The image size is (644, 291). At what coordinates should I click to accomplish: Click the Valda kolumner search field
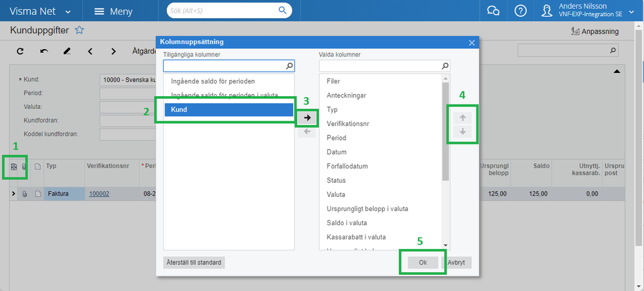pos(380,66)
